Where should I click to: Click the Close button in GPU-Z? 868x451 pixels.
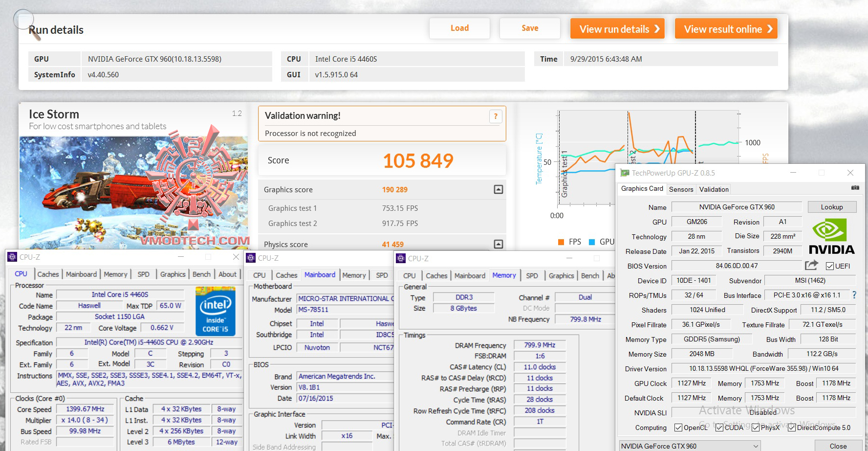[x=838, y=446]
